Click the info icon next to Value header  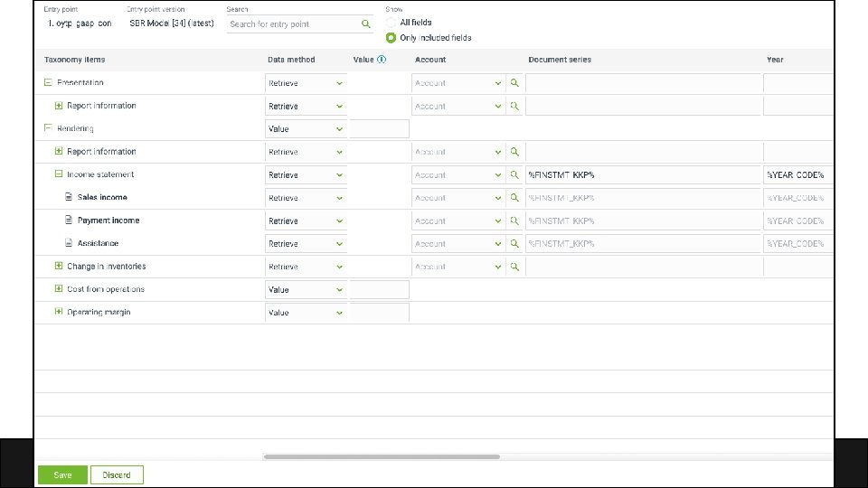(382, 60)
